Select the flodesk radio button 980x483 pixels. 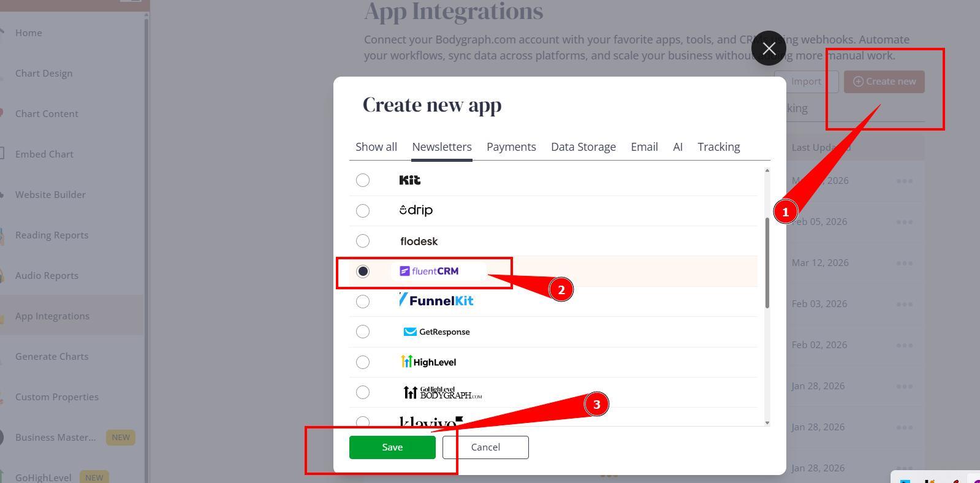click(x=363, y=241)
